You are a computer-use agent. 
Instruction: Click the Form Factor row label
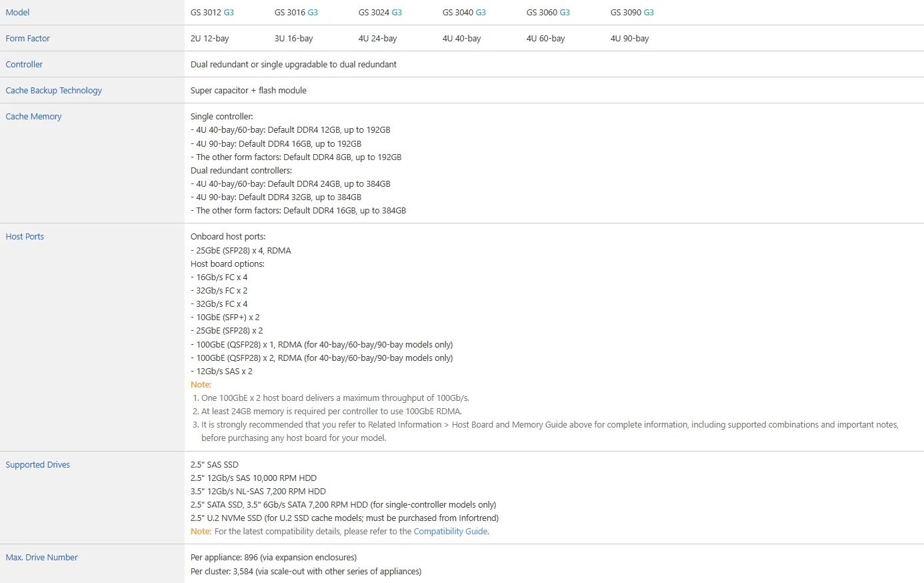(28, 39)
